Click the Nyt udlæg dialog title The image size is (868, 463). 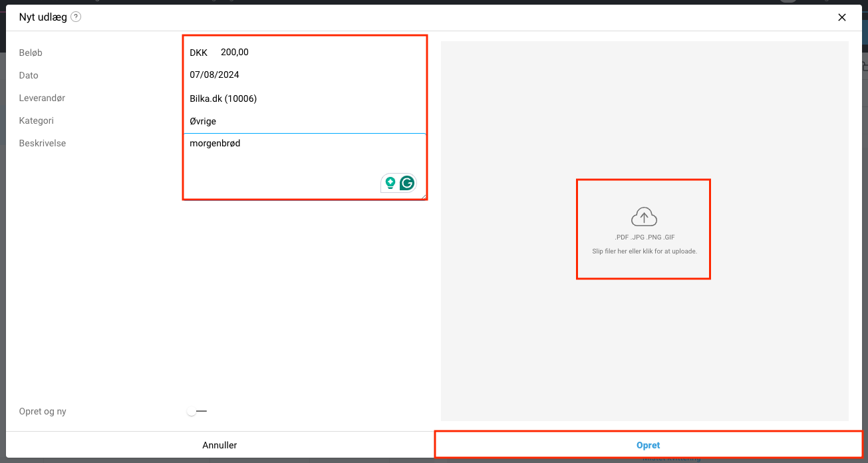point(43,17)
